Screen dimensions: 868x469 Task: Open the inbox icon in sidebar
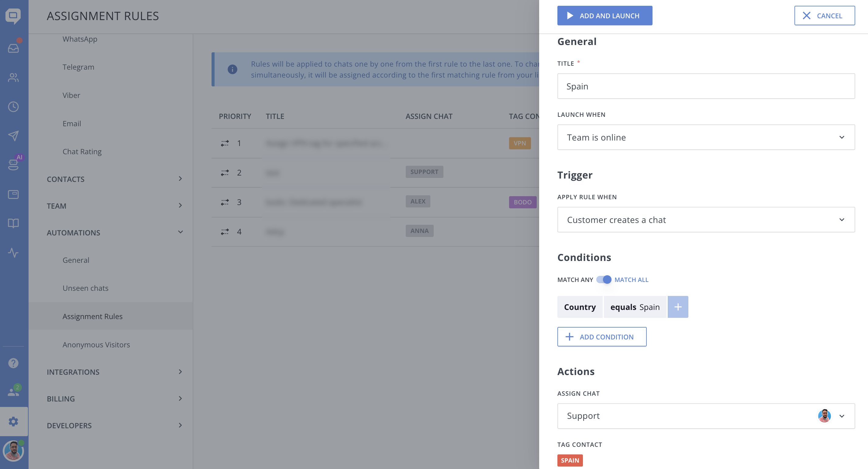pyautogui.click(x=13, y=48)
